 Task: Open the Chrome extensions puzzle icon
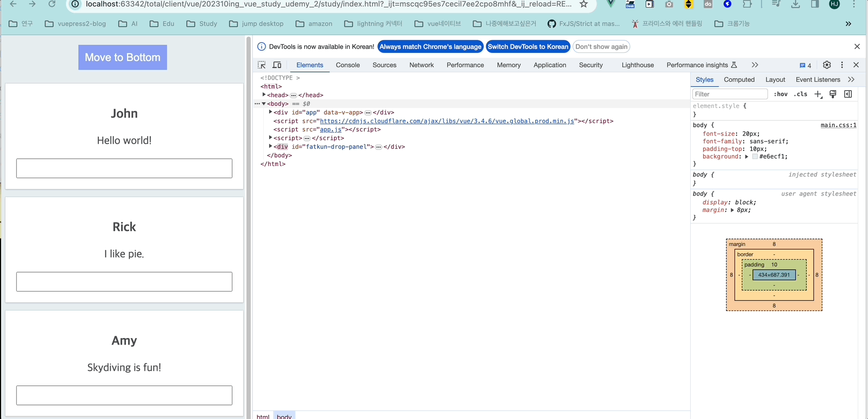click(747, 4)
